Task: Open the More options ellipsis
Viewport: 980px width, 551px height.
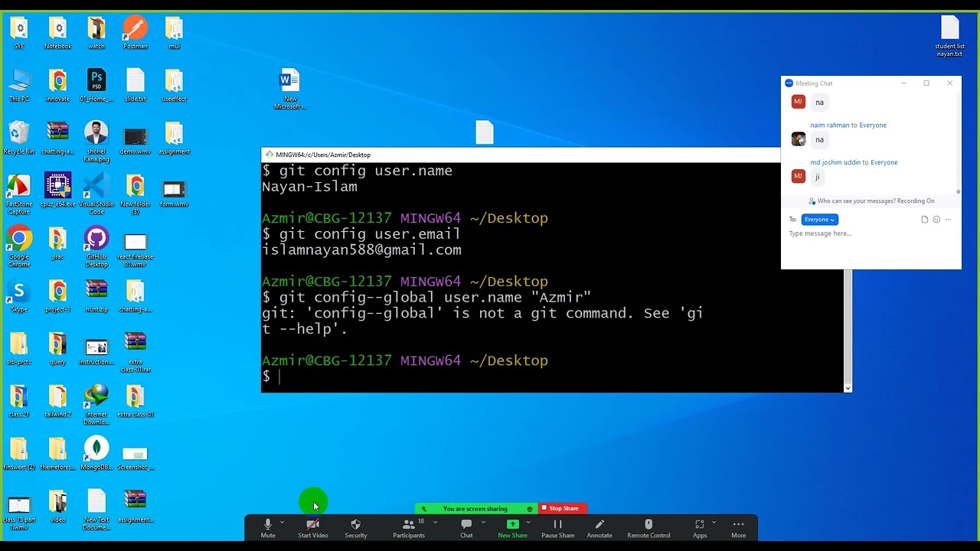Action: [738, 528]
